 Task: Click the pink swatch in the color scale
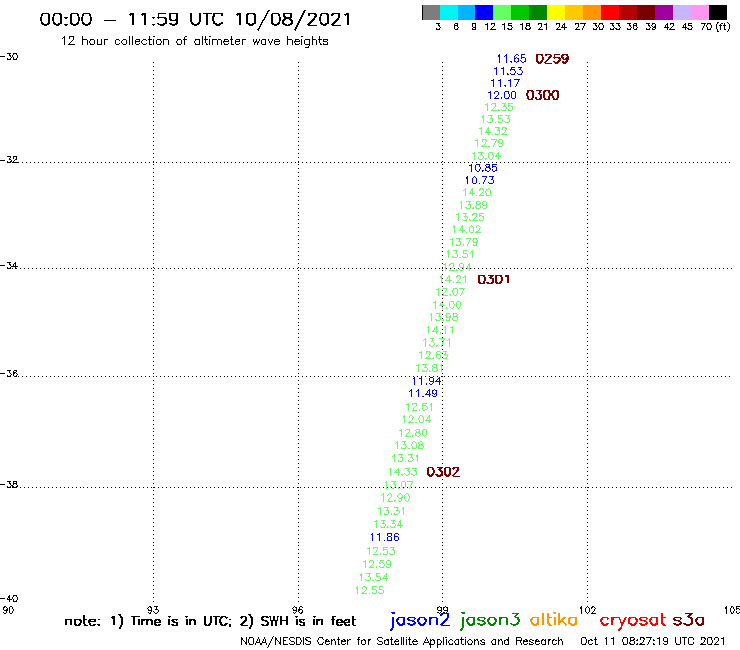tap(699, 12)
